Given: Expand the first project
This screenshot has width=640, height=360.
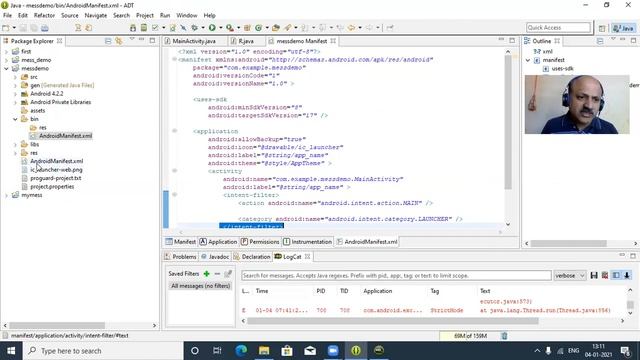Looking at the screenshot, I should click(x=7, y=51).
